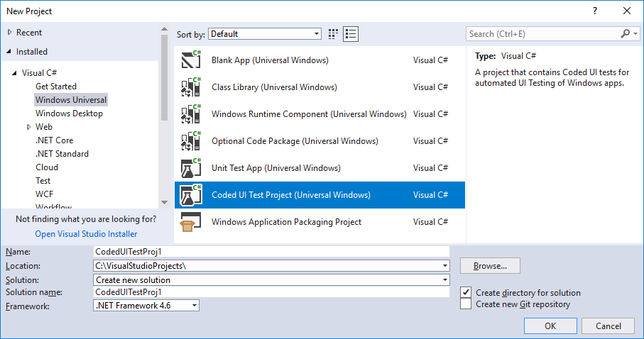This screenshot has width=644, height=339.
Task: Select Blank App (Universal Windows) template
Action: click(x=320, y=60)
